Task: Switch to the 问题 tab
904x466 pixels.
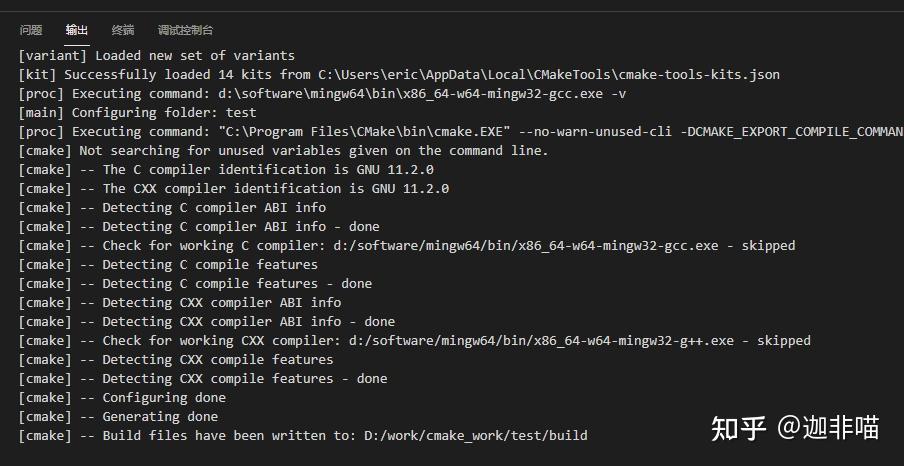Action: coord(31,31)
